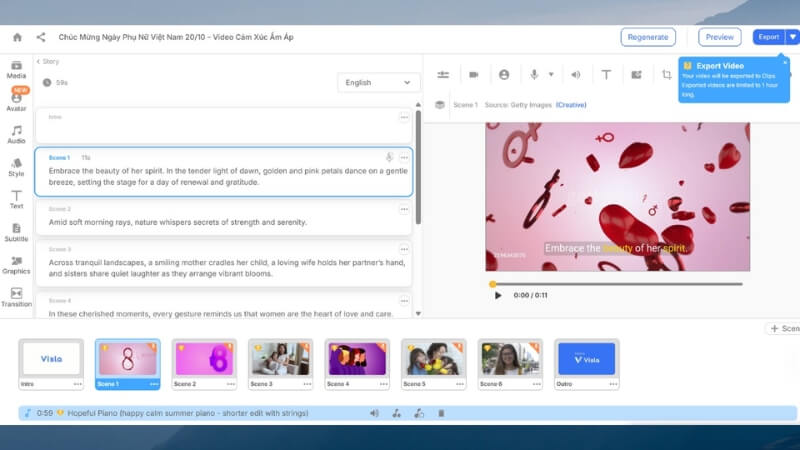Go back to Story
The width and height of the screenshot is (800, 450).
(x=48, y=61)
